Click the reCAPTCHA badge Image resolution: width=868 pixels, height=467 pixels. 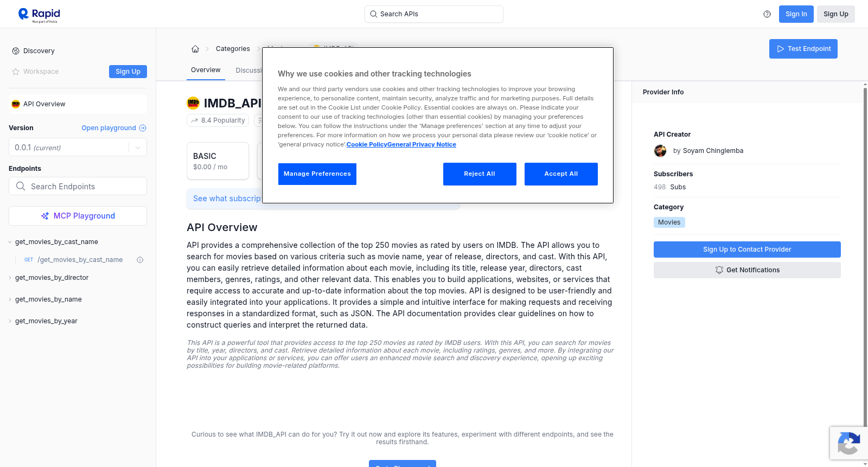coord(849,443)
